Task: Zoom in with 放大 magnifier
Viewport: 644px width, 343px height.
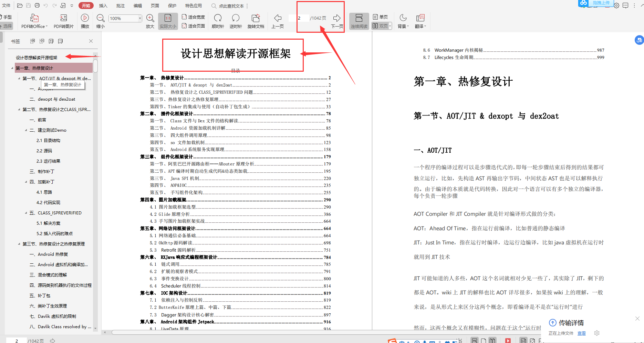Action: coord(150,21)
